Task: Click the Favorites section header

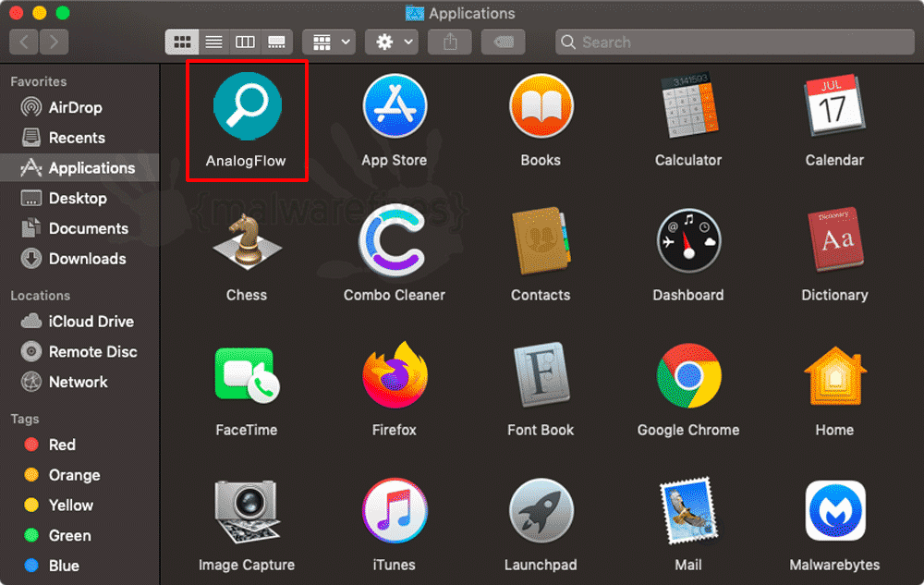Action: pyautogui.click(x=38, y=81)
